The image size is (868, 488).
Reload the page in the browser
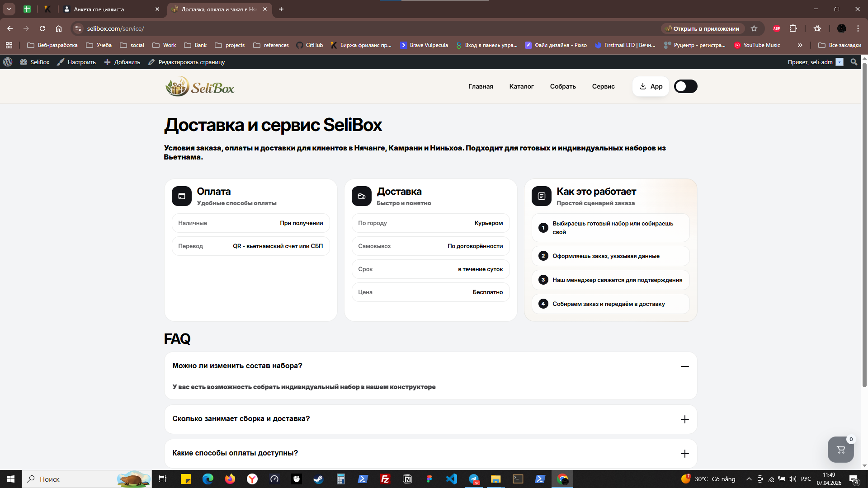click(42, 28)
